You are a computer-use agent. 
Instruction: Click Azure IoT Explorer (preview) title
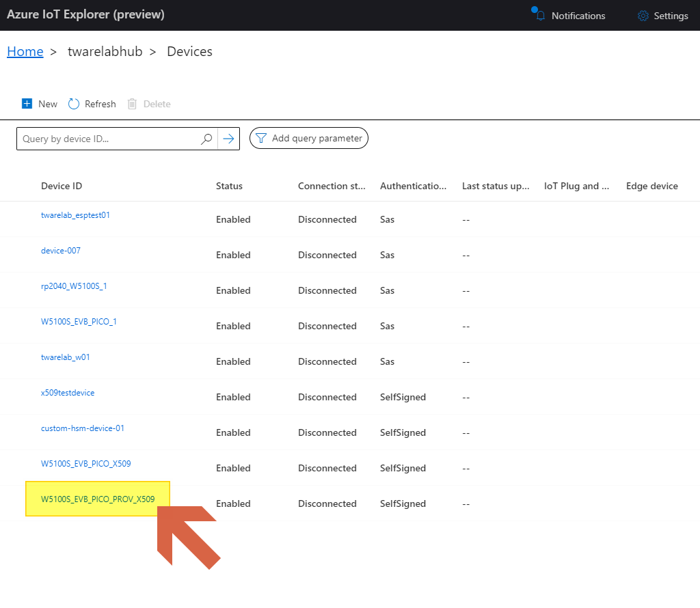point(85,15)
